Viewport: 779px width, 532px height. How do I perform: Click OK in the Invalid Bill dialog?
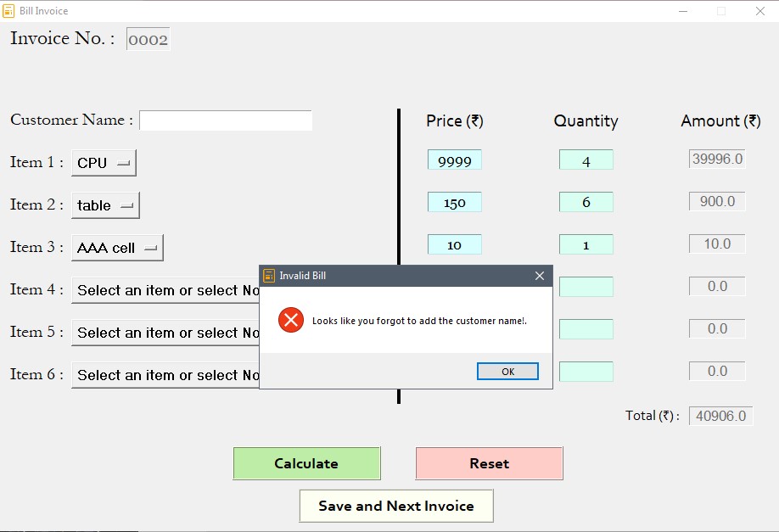pos(507,372)
